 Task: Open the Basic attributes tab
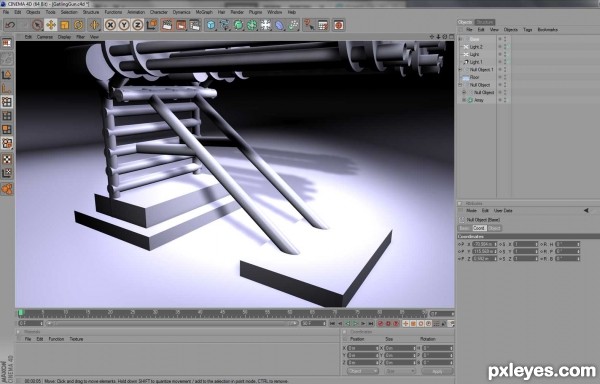click(x=464, y=228)
